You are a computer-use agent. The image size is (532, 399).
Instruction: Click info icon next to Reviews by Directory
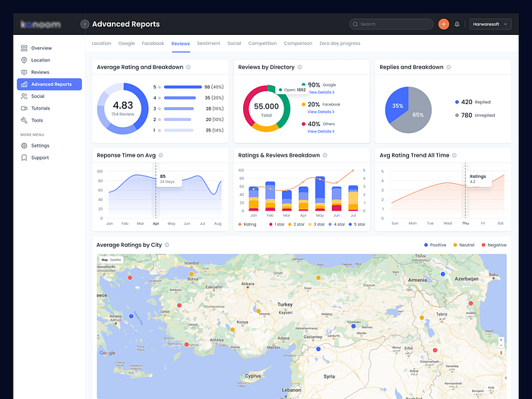tap(299, 67)
